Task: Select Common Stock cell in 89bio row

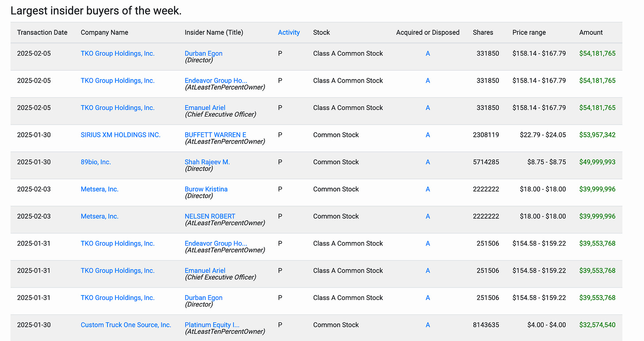Action: (336, 162)
